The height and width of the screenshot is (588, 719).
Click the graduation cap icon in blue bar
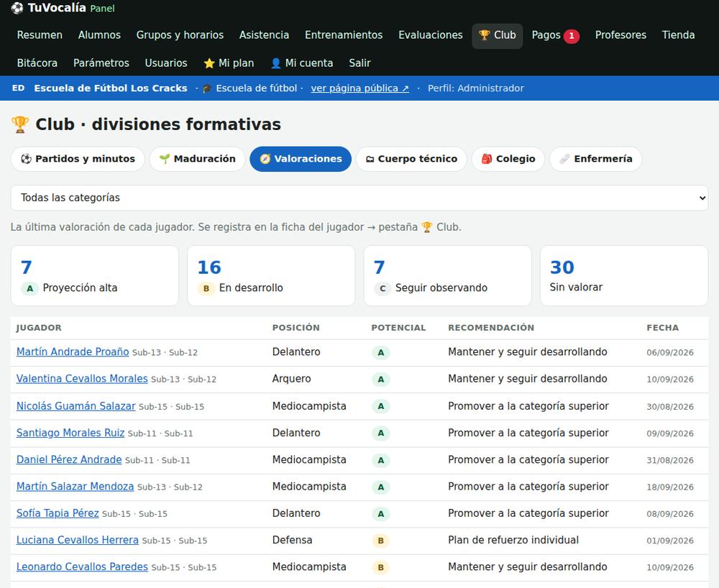[207, 88]
